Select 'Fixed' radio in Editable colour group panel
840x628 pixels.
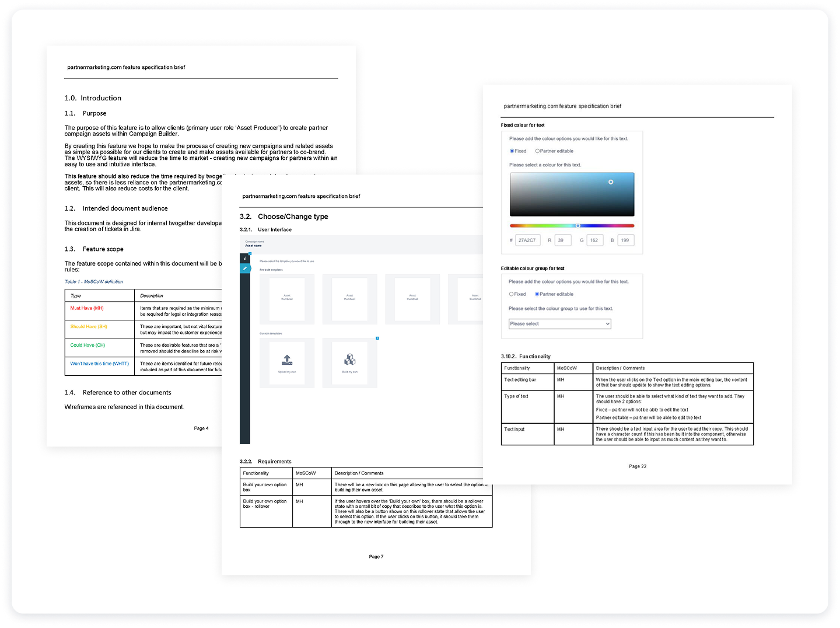[x=512, y=294]
